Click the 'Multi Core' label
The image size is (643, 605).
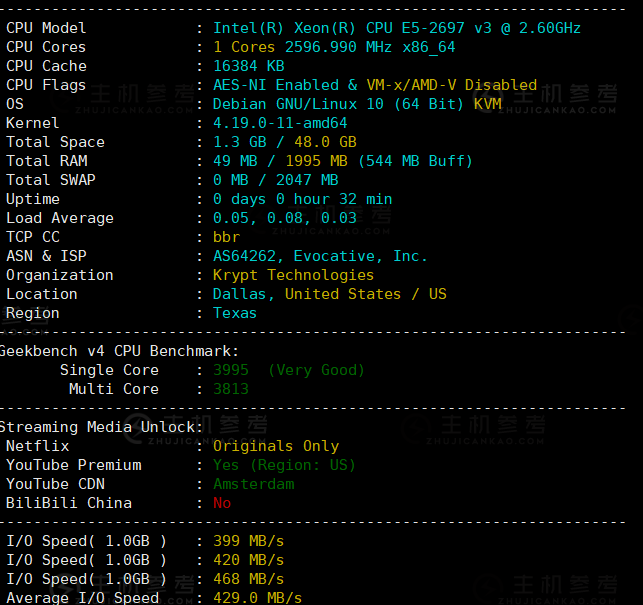(114, 389)
